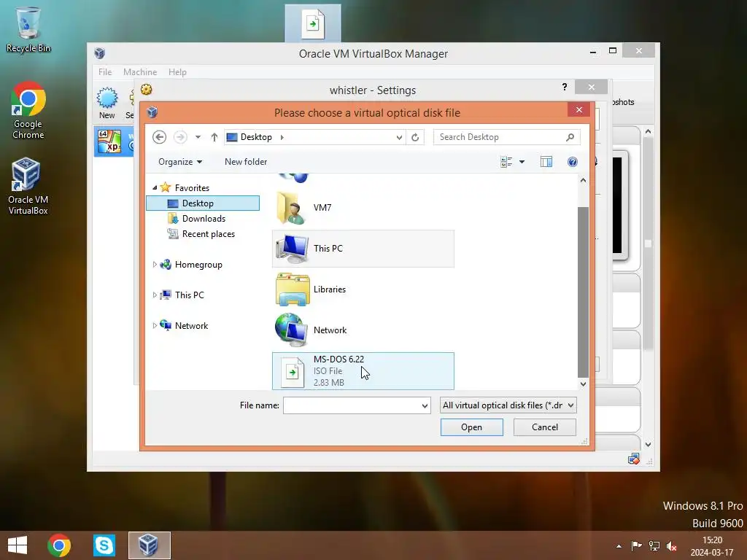The height and width of the screenshot is (560, 747).
Task: Open file dialog Help icon
Action: coord(573,162)
